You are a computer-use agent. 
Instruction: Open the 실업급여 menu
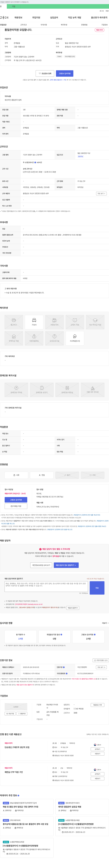pyautogui.click(x=54, y=18)
